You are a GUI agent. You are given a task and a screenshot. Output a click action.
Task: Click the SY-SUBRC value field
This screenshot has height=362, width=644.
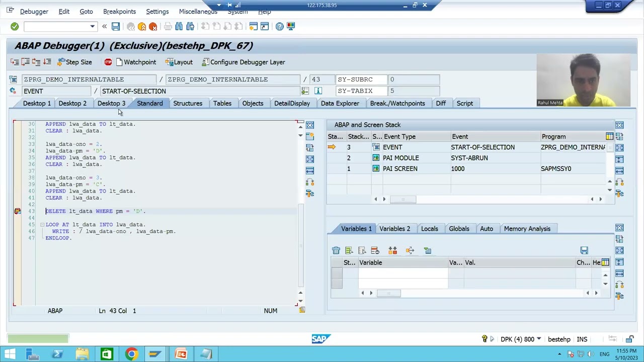[x=414, y=79]
